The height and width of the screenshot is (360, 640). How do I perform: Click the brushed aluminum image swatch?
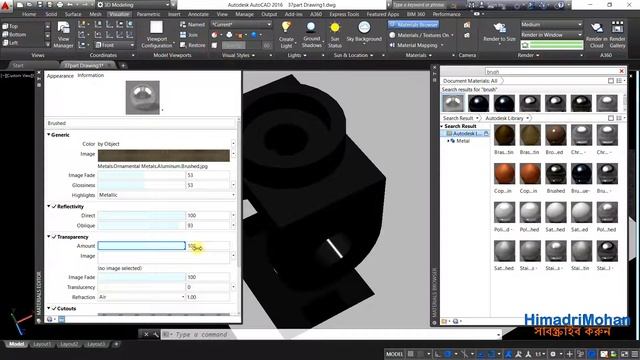[164, 156]
